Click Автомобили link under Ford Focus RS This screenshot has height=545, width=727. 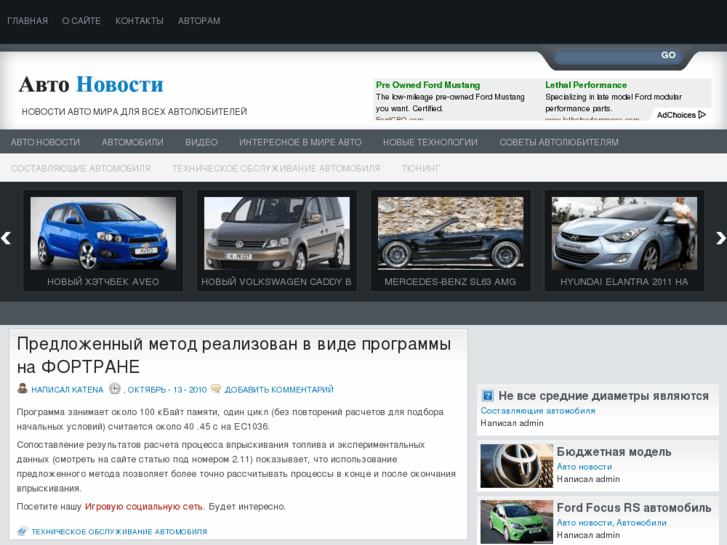tap(641, 523)
